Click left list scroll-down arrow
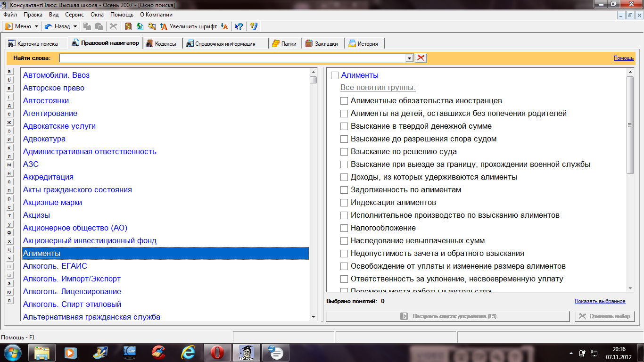The image size is (644, 362). (314, 318)
